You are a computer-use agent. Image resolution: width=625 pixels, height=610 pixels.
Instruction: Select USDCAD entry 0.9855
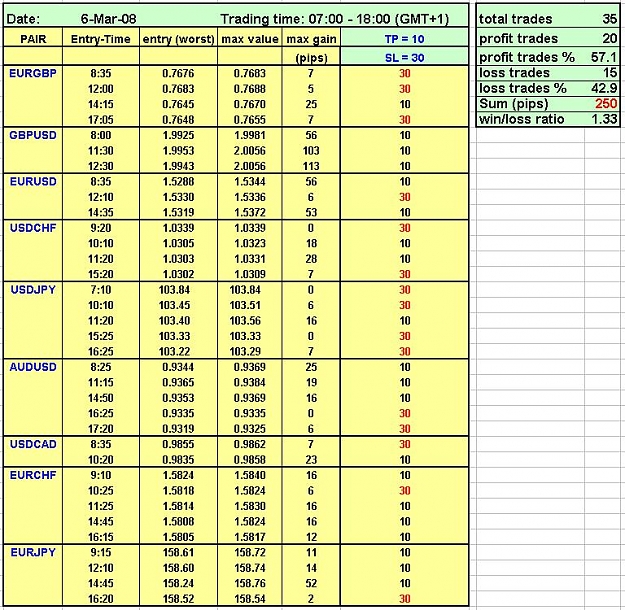click(178, 444)
